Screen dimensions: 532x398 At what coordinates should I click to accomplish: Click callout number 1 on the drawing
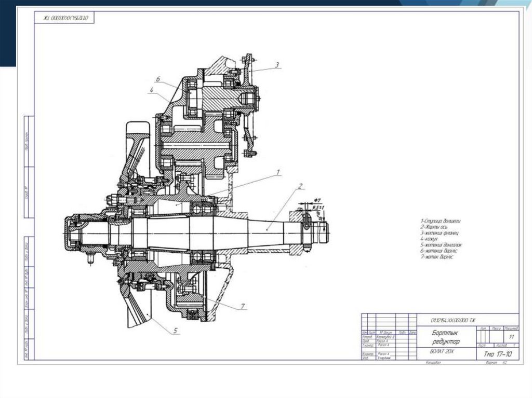[278, 171]
